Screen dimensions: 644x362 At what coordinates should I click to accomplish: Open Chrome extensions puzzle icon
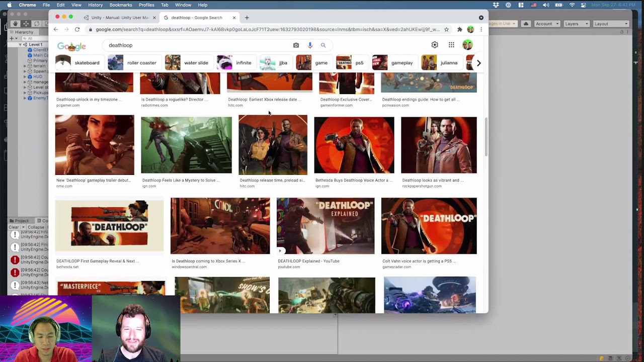459,30
